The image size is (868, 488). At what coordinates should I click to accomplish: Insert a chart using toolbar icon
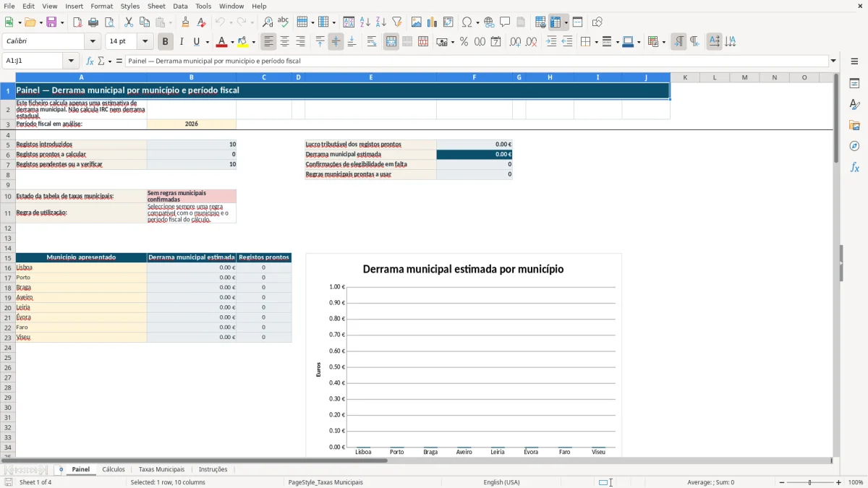(x=432, y=22)
